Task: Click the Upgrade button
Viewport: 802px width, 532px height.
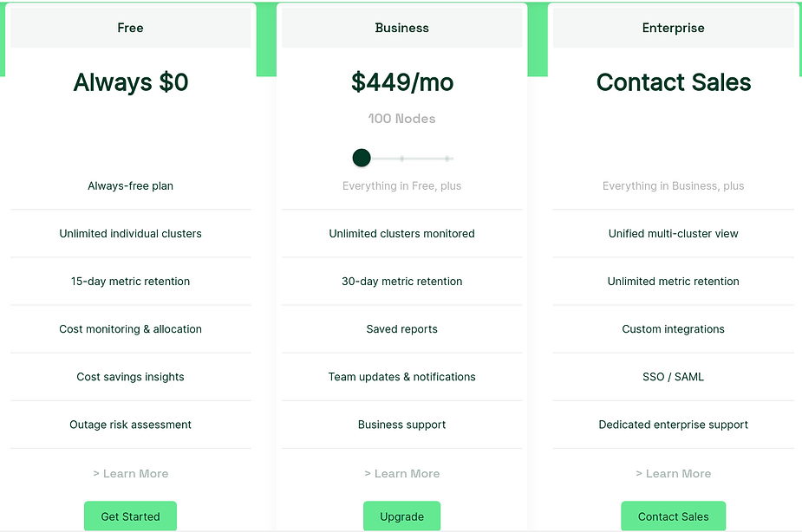Action: pyautogui.click(x=401, y=516)
